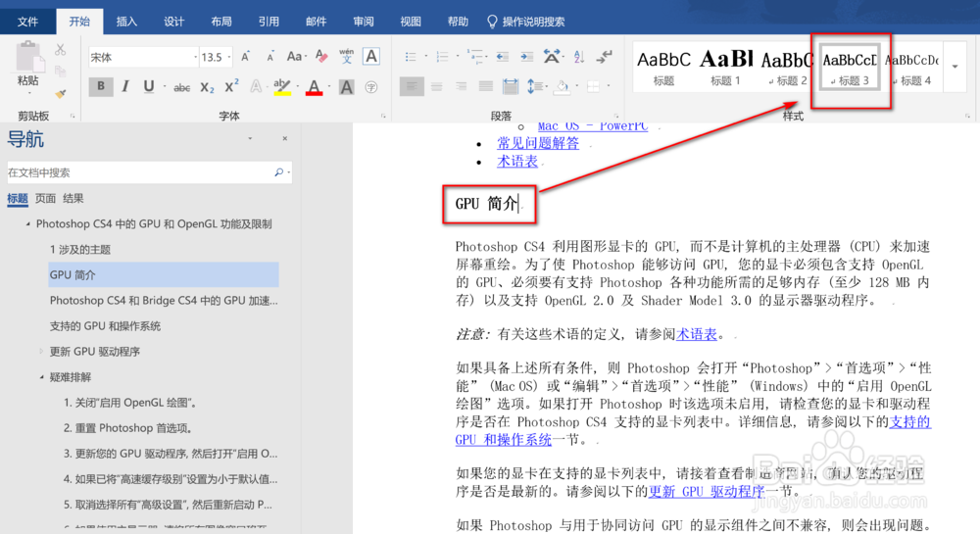Switch to the 审阅 ribbon tab

tap(364, 22)
